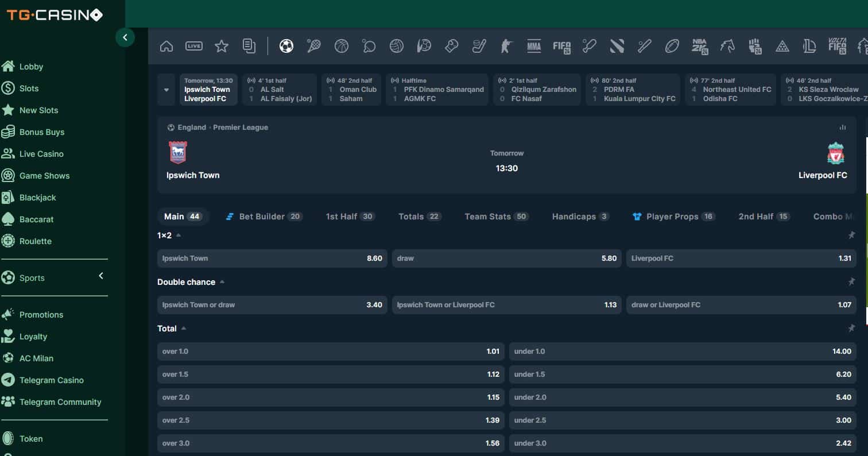Viewport: 868px width, 456px height.
Task: Select the Counter-Strike soldier icon
Action: point(506,46)
